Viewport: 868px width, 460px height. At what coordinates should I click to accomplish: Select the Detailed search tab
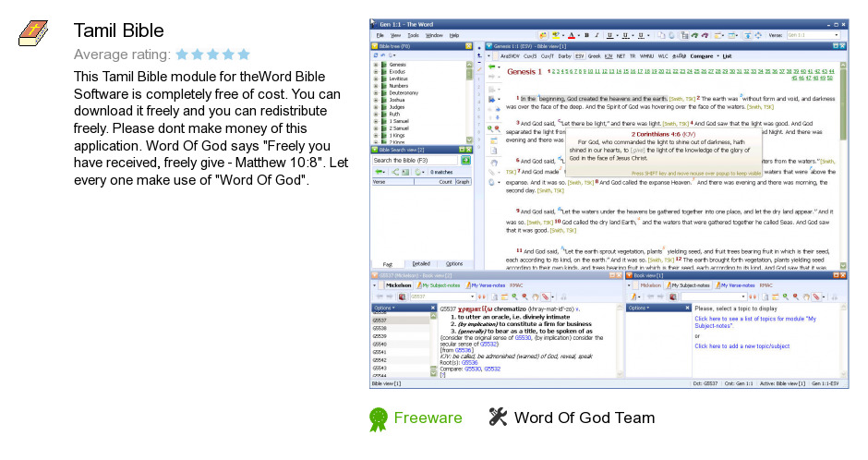[x=421, y=264]
